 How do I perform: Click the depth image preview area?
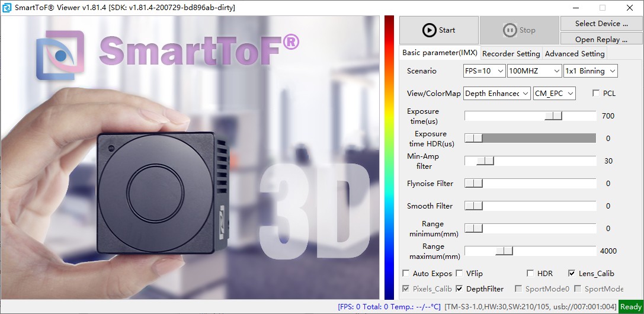pos(190,158)
